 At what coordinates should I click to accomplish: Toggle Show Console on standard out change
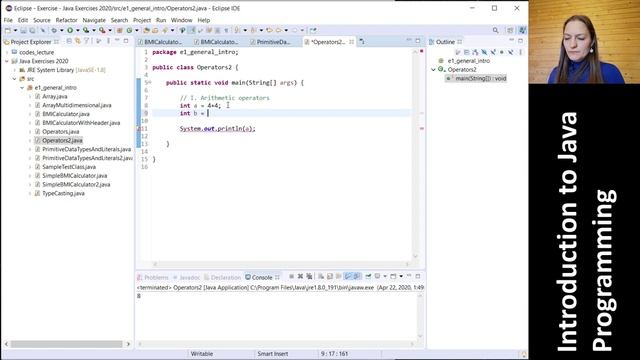pyautogui.click(x=348, y=276)
